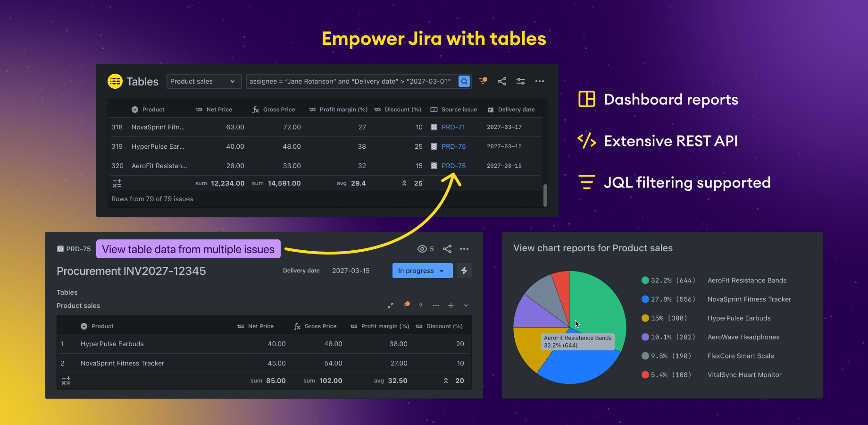The width and height of the screenshot is (868, 425).
Task: Expand Discount aggregation in bottom table footer
Action: 446,381
